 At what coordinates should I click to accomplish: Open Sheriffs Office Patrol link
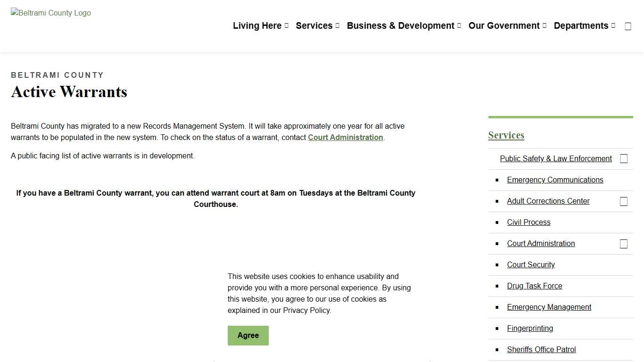pyautogui.click(x=541, y=350)
